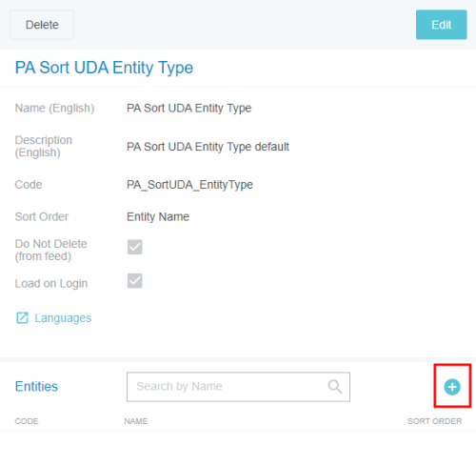Screen dimensions: 476x466
Task: Click the description value ending in 'default'
Action: tap(208, 147)
